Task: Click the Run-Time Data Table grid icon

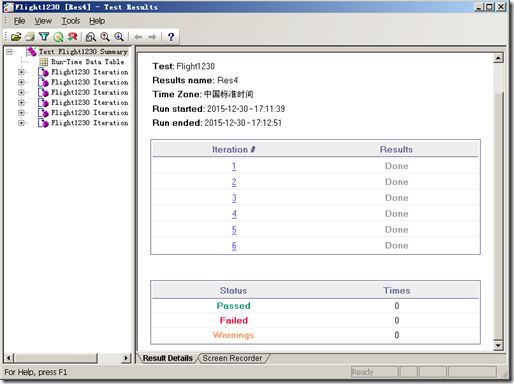Action: click(x=44, y=62)
